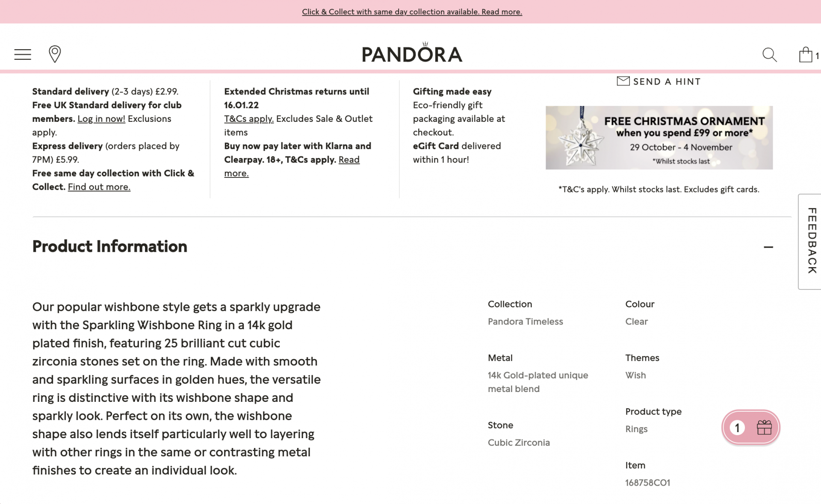Open the hamburger navigation menu
The height and width of the screenshot is (504, 821).
(22, 54)
